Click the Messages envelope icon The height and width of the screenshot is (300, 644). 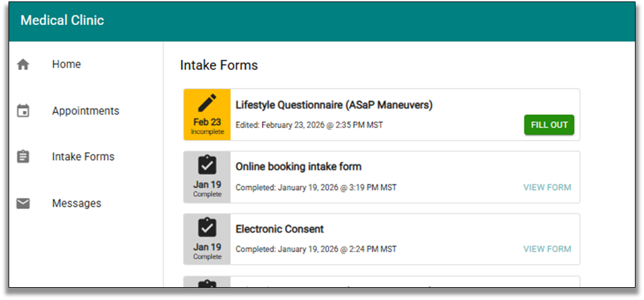(23, 204)
